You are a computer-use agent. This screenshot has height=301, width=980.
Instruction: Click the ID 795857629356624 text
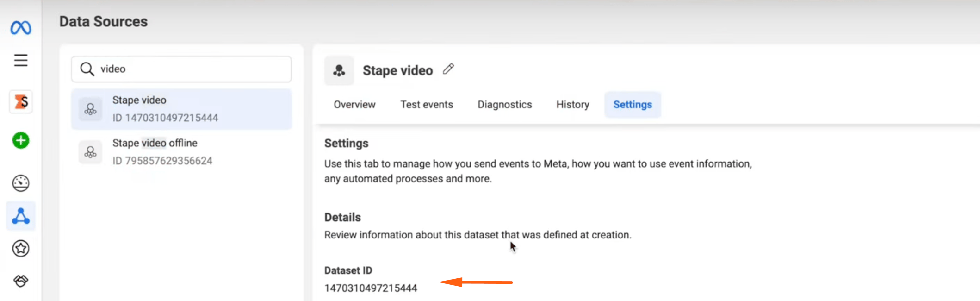[162, 161]
